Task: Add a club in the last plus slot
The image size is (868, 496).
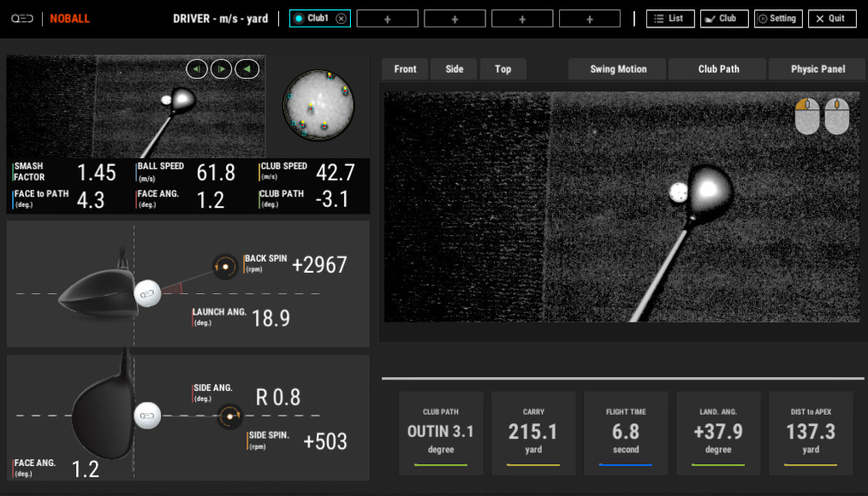Action: [590, 19]
